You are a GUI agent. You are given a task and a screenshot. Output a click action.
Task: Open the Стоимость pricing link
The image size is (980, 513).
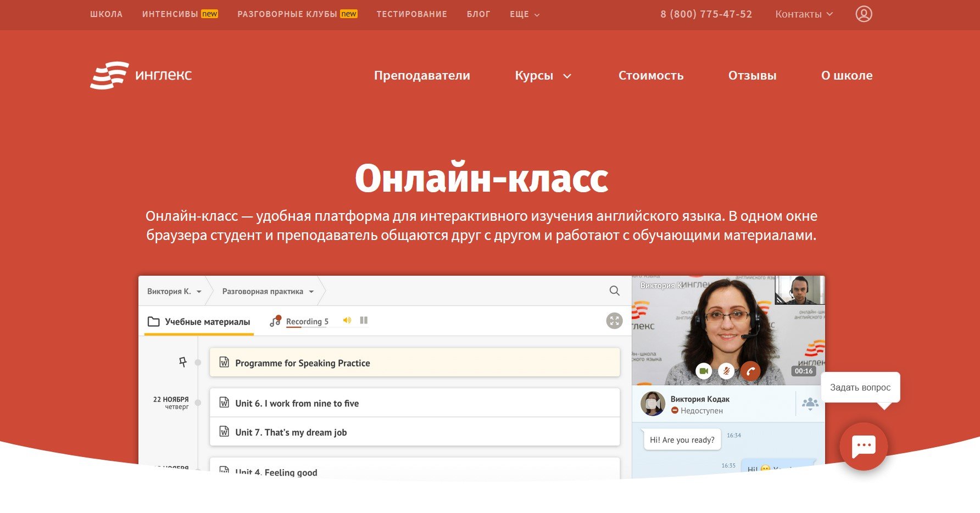[x=651, y=76]
